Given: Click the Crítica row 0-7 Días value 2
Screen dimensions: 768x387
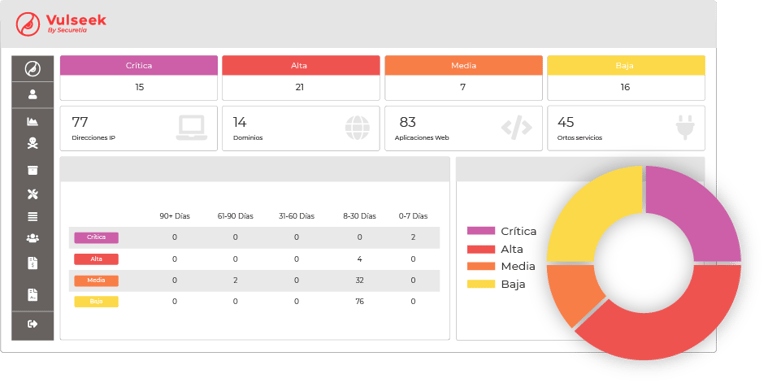Looking at the screenshot, I should pos(413,238).
